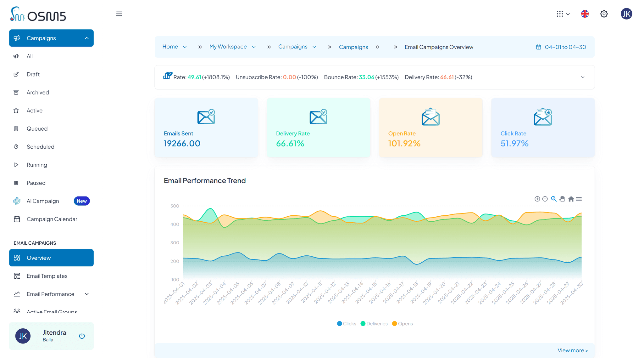Open the apps grid dropdown
644x358 pixels.
click(563, 14)
